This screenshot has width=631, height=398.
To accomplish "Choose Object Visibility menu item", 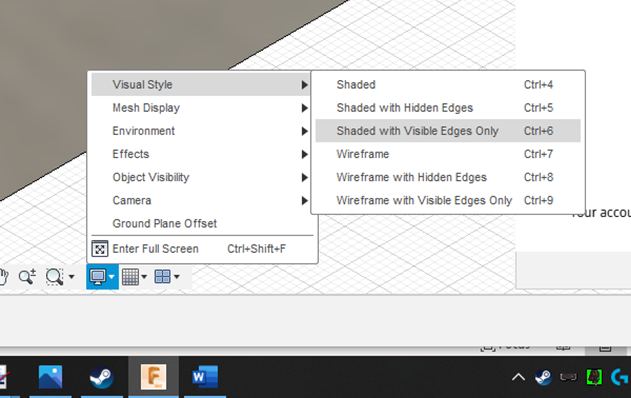I will [x=200, y=177].
